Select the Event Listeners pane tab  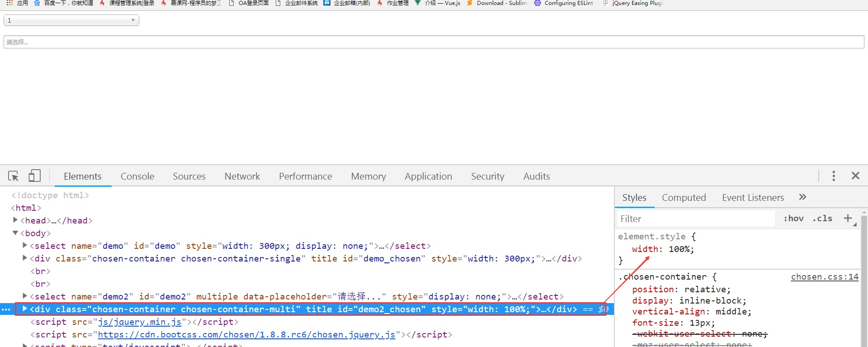[x=753, y=198]
